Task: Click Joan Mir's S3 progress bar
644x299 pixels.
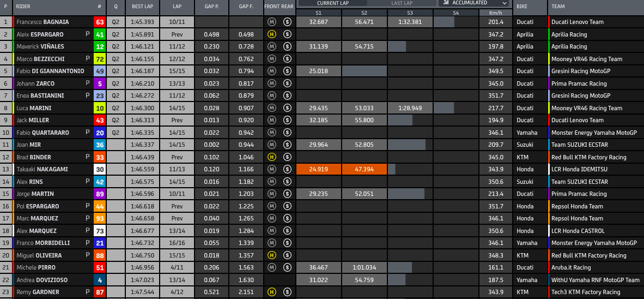Action: tap(406, 145)
